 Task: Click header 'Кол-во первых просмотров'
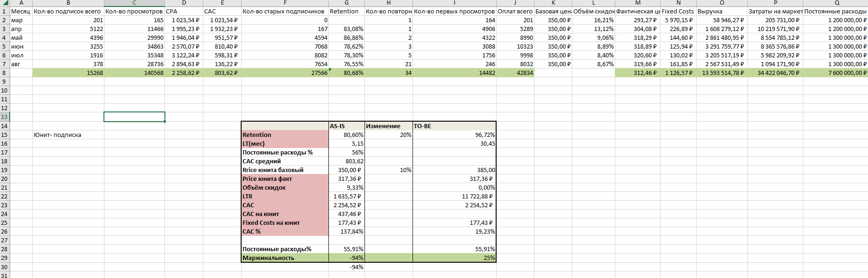click(455, 11)
